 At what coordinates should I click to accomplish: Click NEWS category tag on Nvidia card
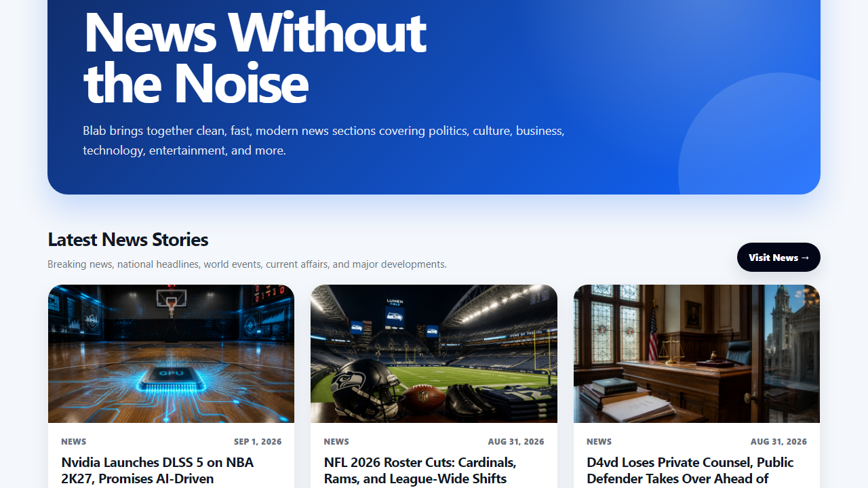coord(74,441)
